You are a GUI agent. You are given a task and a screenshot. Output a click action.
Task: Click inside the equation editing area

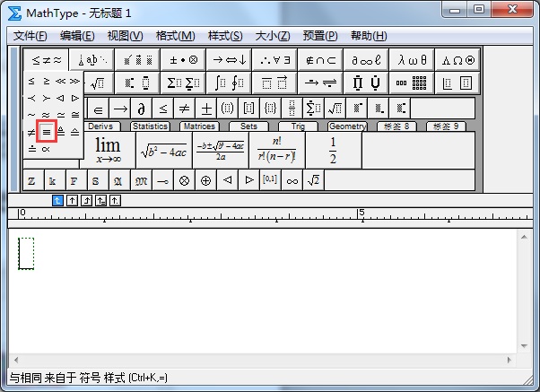(x=269, y=296)
